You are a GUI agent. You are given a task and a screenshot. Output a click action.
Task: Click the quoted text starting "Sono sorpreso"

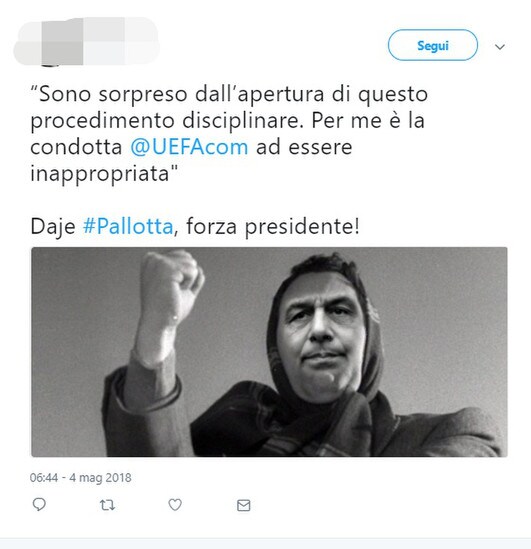(229, 133)
